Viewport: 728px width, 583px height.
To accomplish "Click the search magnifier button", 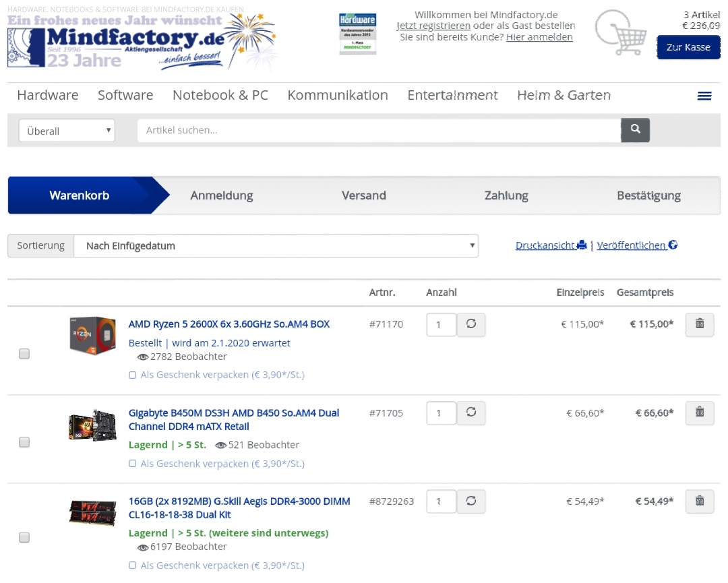I will point(635,130).
